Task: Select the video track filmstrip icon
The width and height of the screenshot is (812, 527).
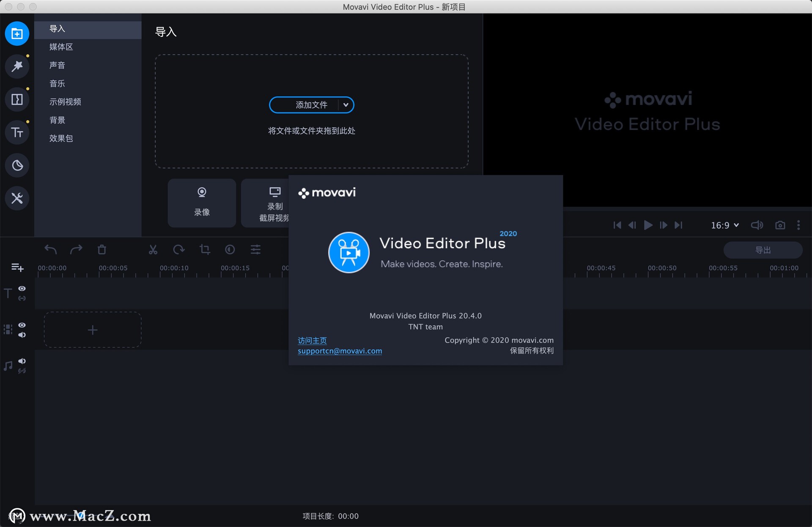Action: (8, 329)
